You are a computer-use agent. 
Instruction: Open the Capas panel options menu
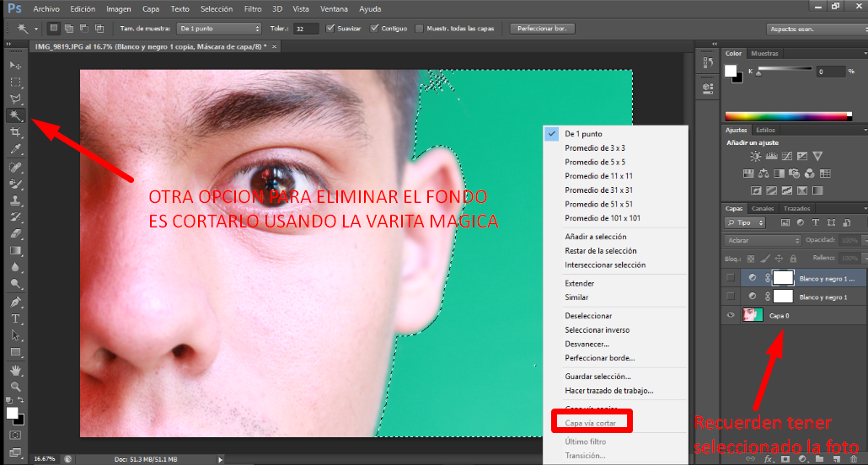pos(865,209)
